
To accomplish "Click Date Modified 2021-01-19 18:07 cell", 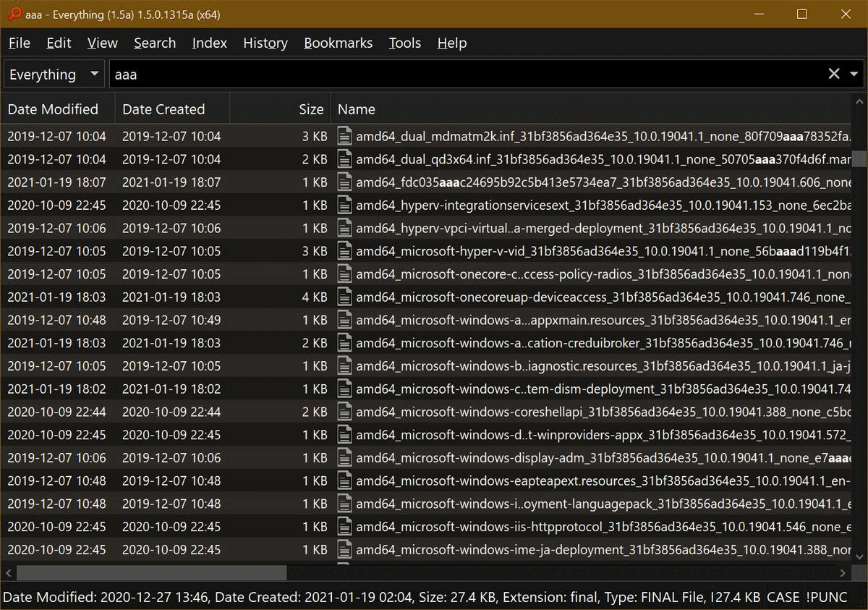I will [x=56, y=182].
